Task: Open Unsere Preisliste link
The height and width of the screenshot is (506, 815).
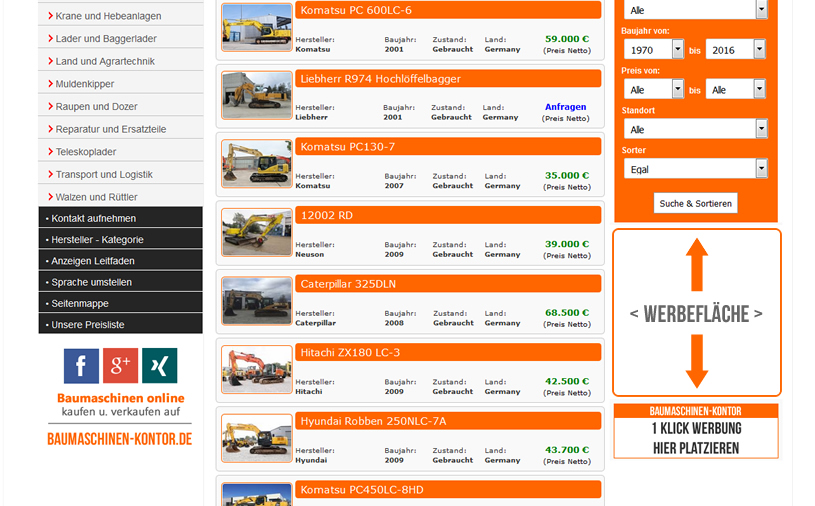Action: [121, 325]
